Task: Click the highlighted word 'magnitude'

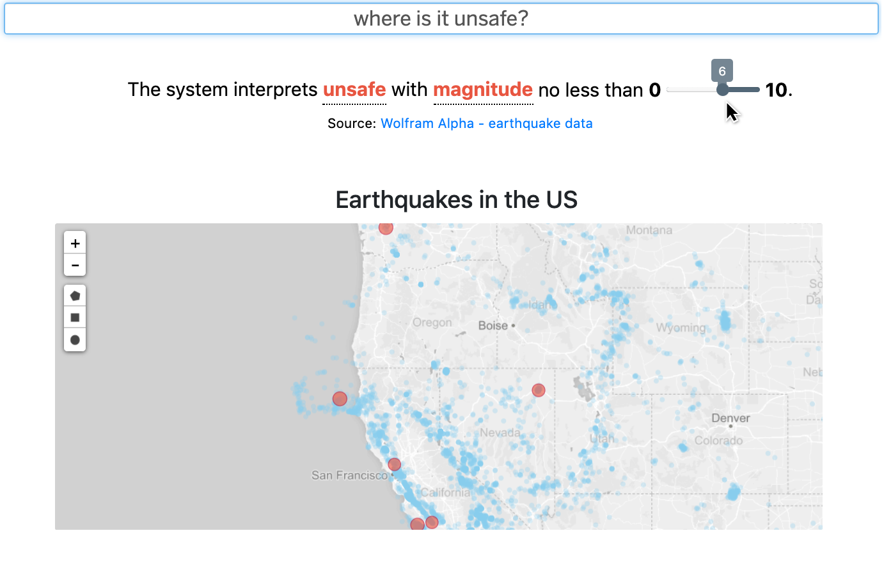Action: point(483,90)
